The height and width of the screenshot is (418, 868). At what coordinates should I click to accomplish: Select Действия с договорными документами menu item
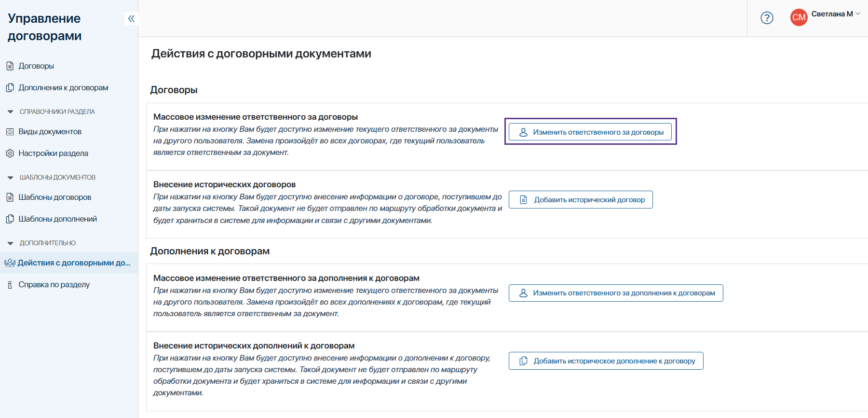(x=74, y=263)
